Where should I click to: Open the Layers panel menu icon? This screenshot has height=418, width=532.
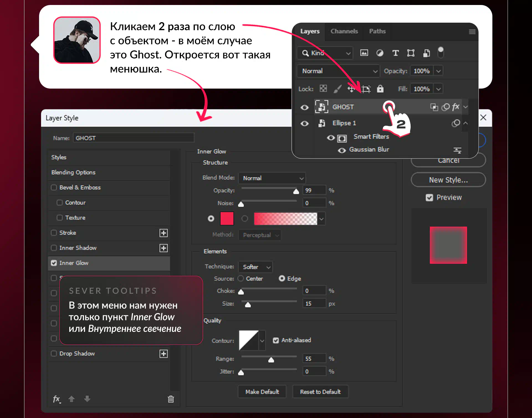[472, 32]
